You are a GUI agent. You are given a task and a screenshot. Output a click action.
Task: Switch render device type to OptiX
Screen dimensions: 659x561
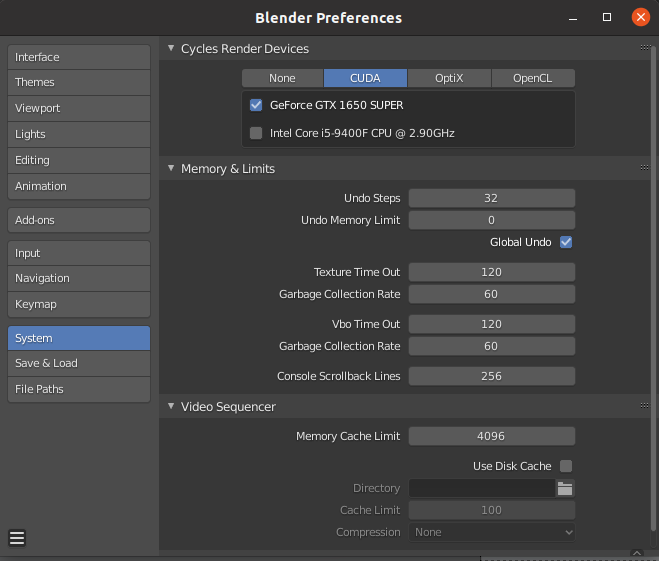[449, 78]
